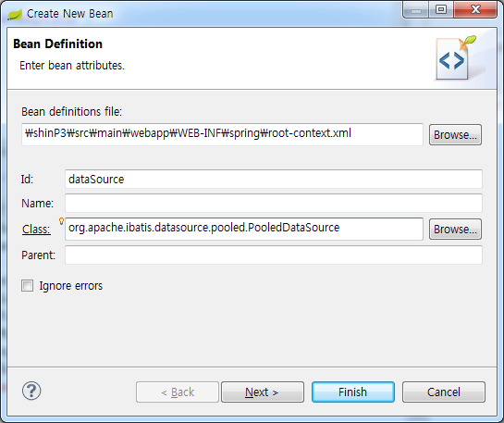Click Finish to create the bean

[353, 392]
